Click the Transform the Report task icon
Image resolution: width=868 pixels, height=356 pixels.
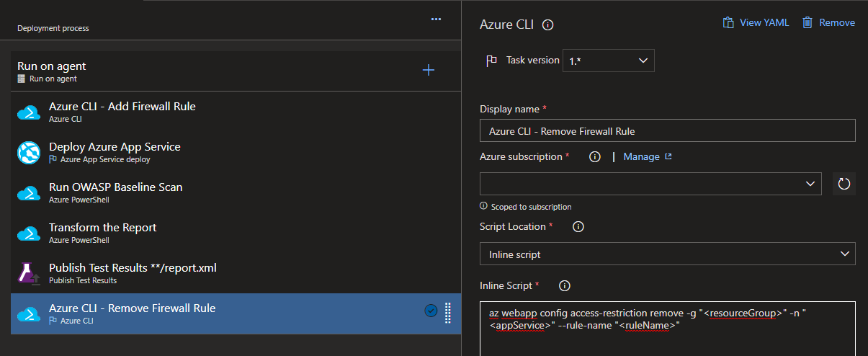click(29, 233)
